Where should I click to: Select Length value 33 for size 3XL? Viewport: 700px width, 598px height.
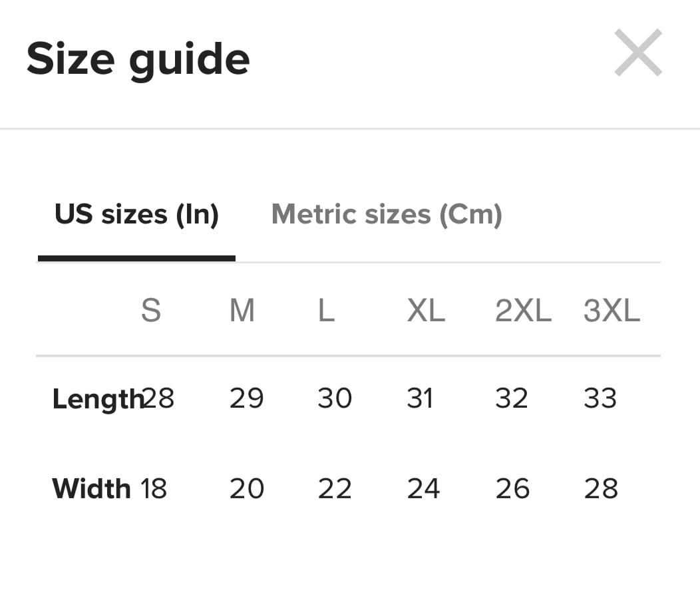(x=600, y=398)
